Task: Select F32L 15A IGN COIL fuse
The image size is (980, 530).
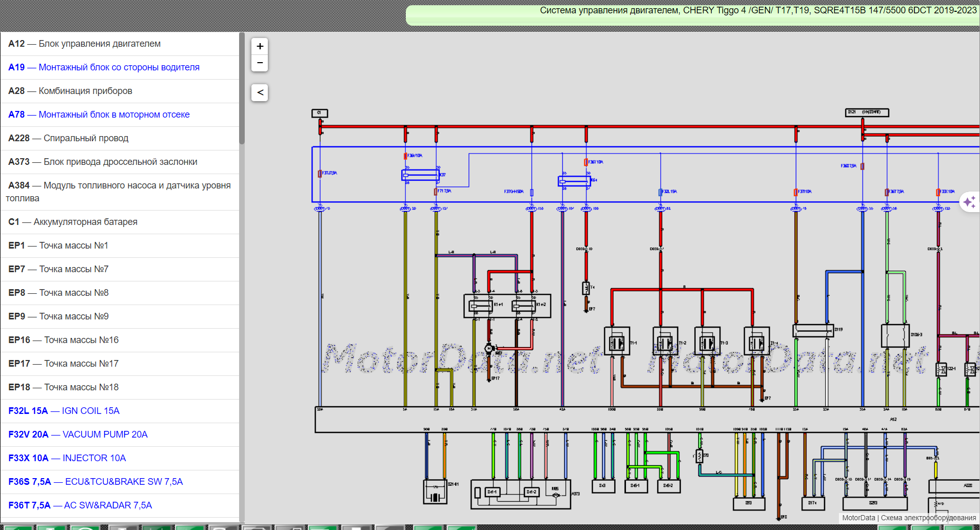Action: pyautogui.click(x=64, y=411)
